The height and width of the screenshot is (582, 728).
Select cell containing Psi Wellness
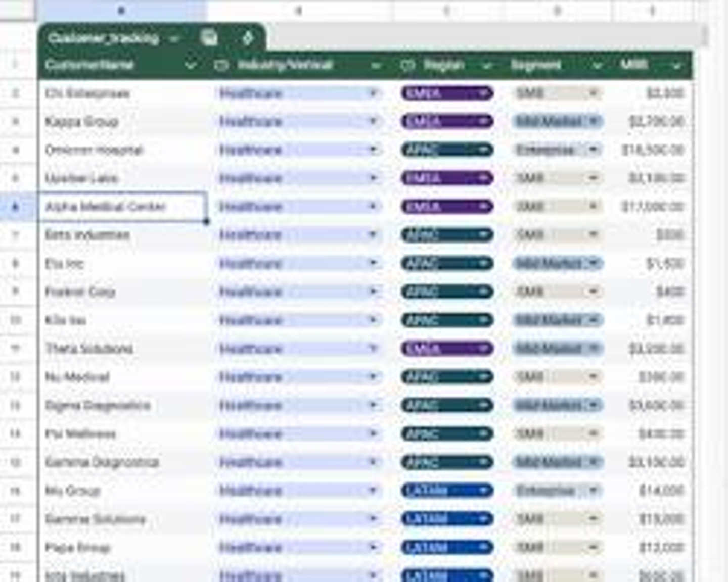[x=122, y=433]
